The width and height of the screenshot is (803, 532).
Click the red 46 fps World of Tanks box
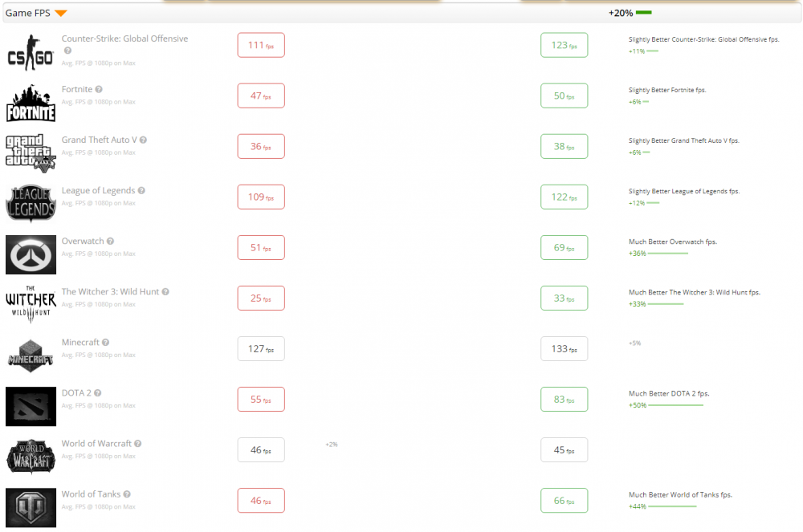coord(261,501)
